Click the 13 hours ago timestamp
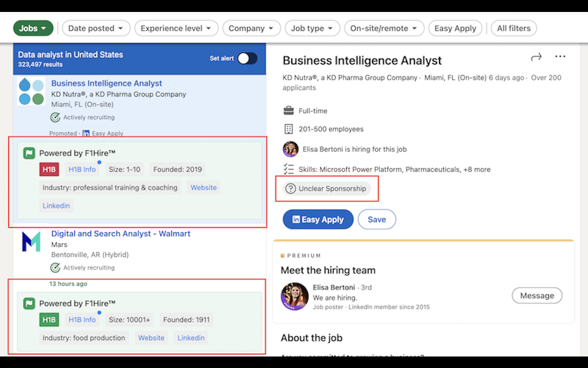The height and width of the screenshot is (368, 588). [x=68, y=284]
